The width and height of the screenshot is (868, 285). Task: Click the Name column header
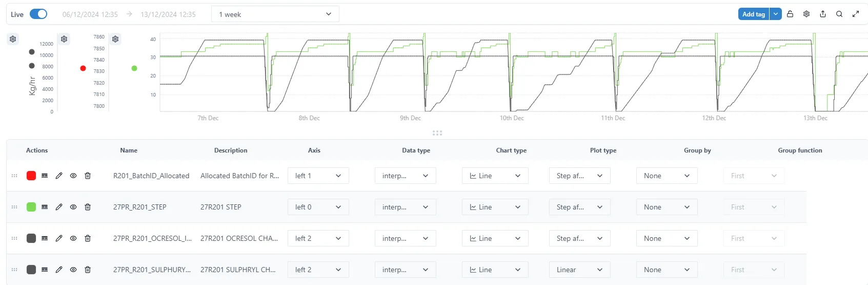click(x=129, y=150)
